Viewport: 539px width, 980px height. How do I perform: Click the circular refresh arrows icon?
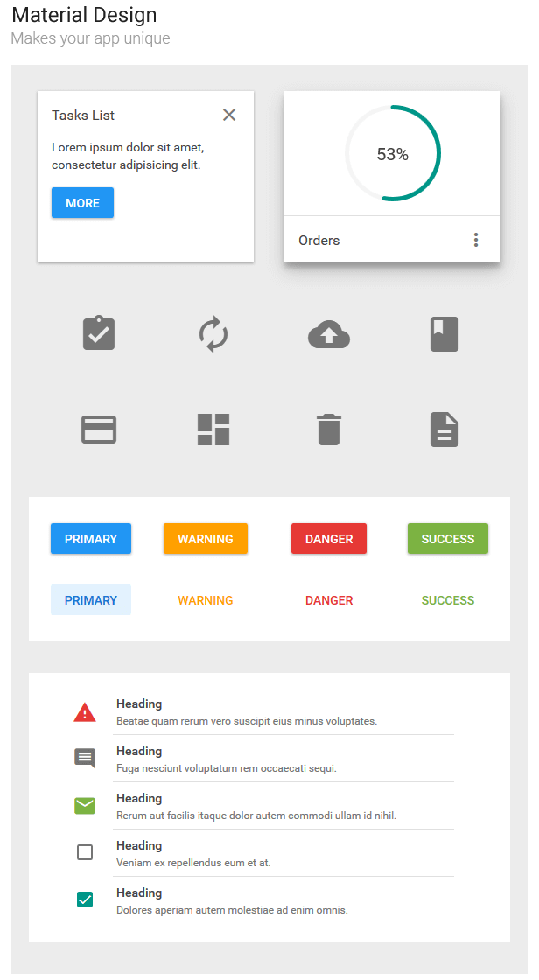click(213, 334)
